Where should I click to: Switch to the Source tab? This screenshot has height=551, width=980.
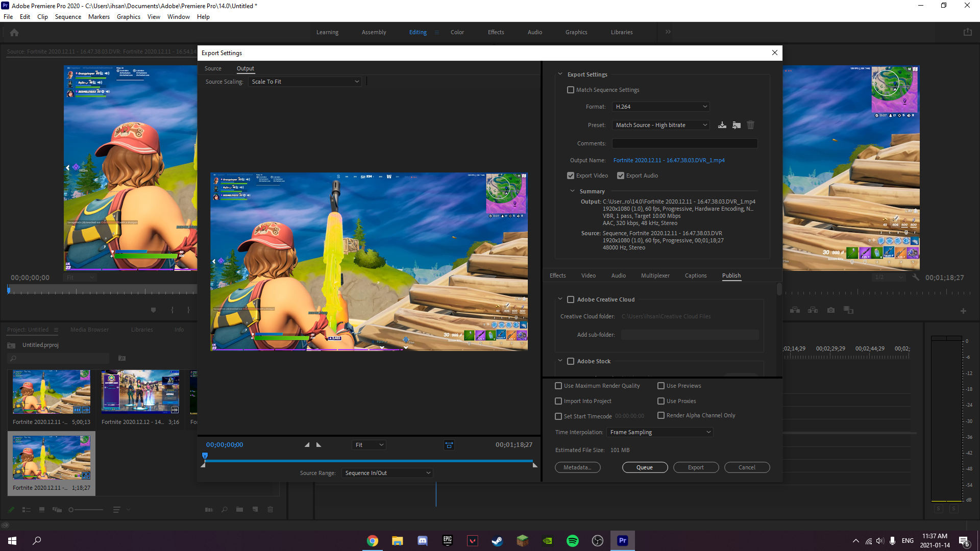(213, 68)
